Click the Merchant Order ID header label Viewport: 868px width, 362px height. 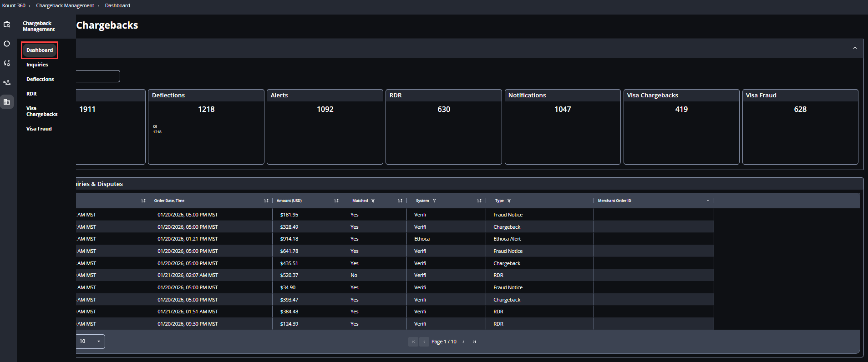[x=614, y=201]
